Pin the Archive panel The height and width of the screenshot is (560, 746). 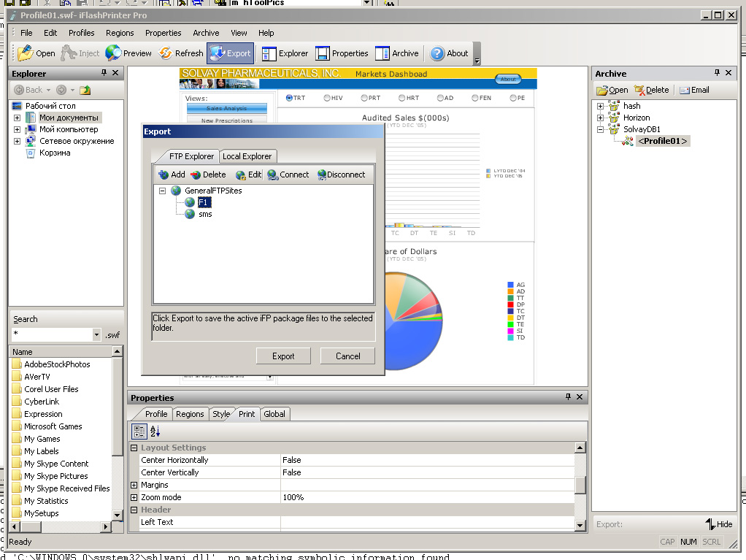tap(717, 73)
